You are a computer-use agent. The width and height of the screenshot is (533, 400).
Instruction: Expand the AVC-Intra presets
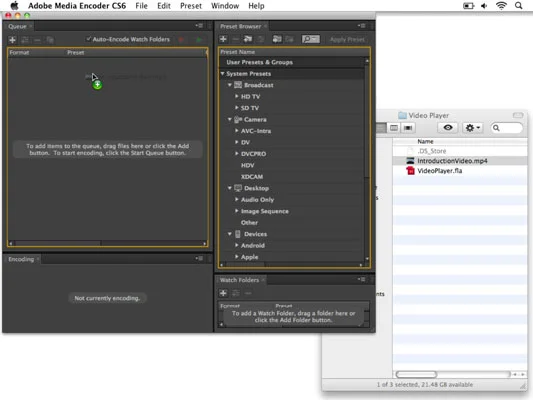click(x=237, y=131)
